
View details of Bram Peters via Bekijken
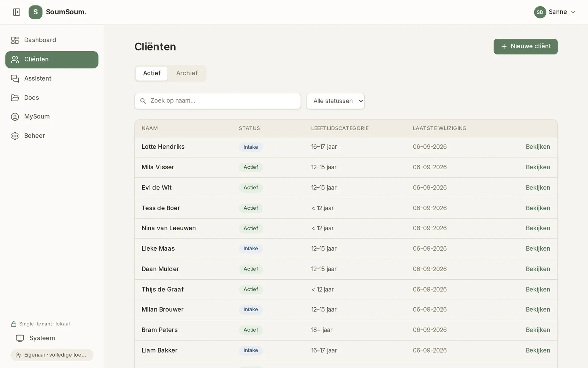[538, 330]
